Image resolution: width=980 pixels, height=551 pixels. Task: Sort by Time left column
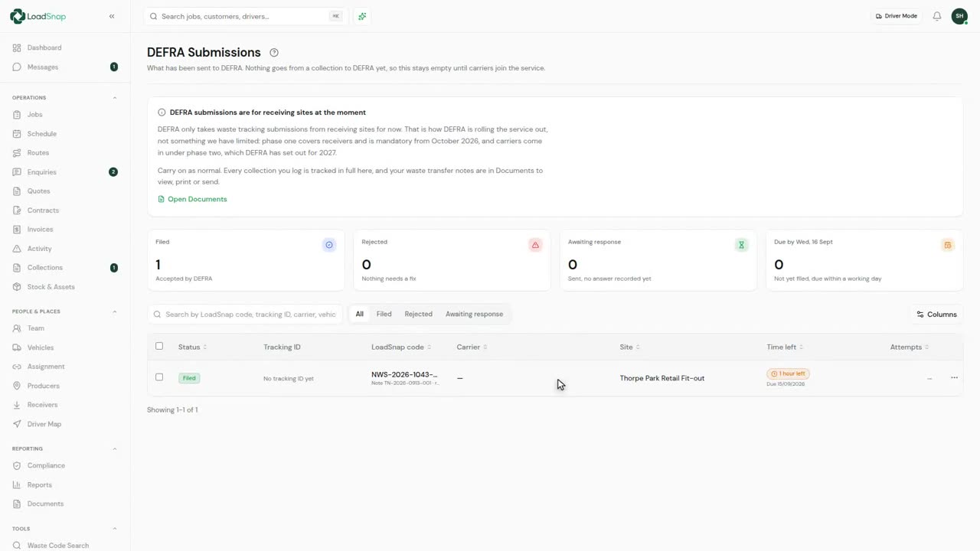[x=784, y=347]
